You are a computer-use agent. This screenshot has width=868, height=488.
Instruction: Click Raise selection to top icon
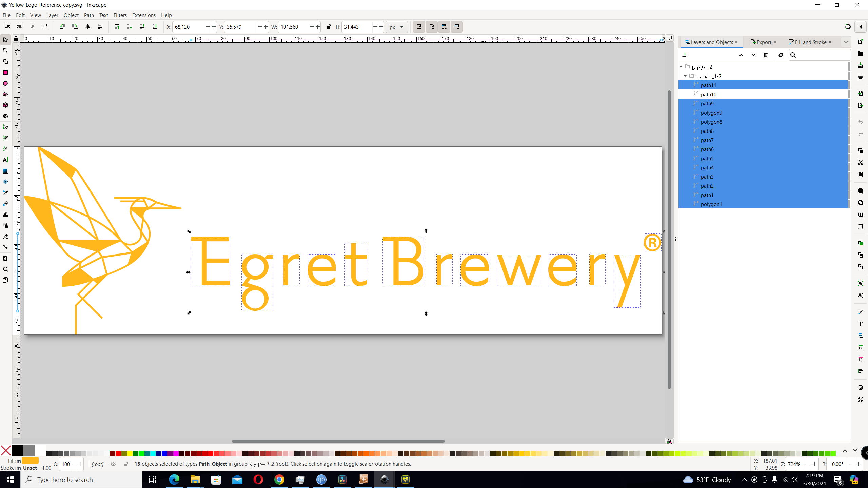tap(117, 27)
